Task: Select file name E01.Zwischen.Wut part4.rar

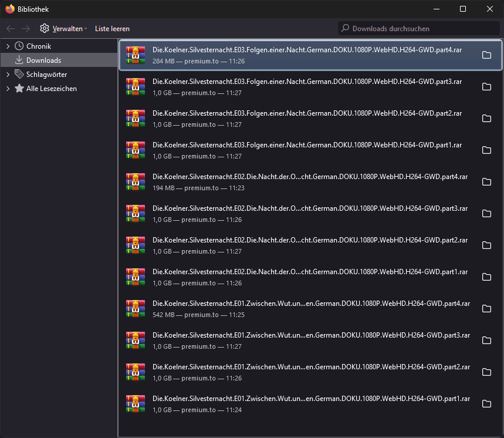Action: tap(311, 304)
